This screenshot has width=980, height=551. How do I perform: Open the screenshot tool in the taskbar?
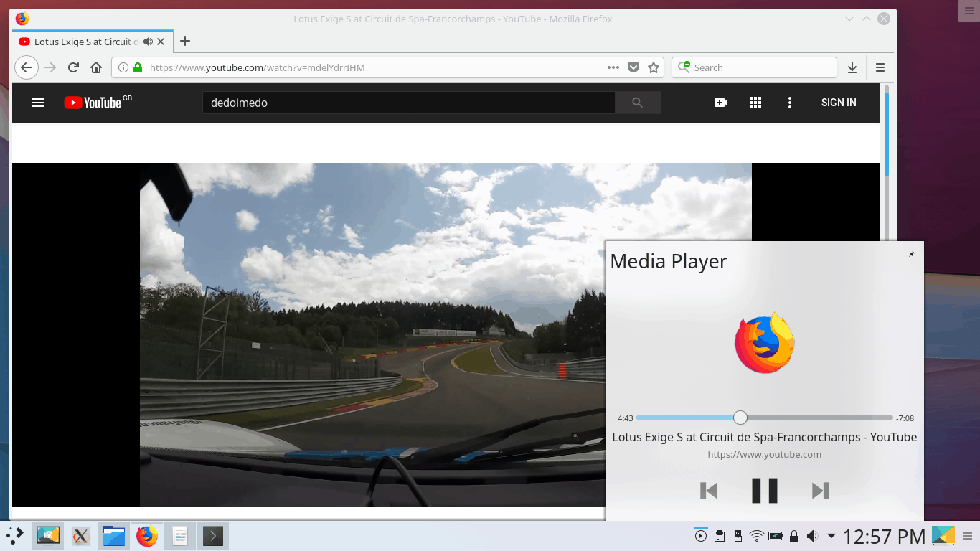48,536
